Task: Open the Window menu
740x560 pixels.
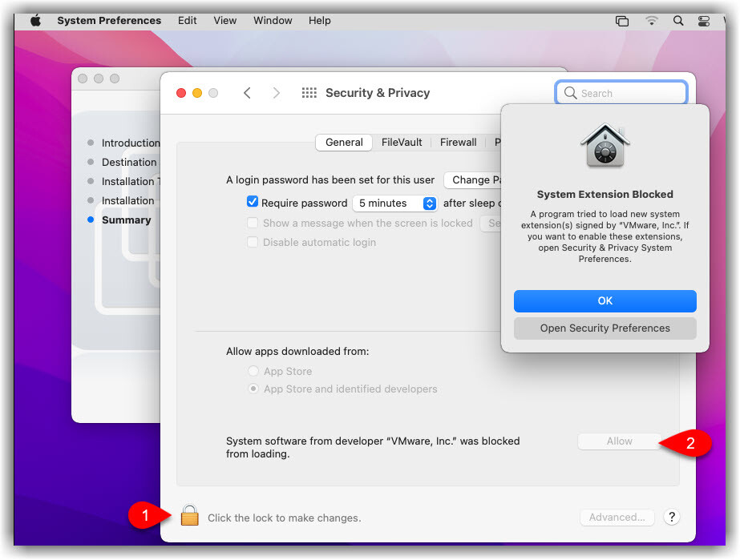Action: (273, 21)
